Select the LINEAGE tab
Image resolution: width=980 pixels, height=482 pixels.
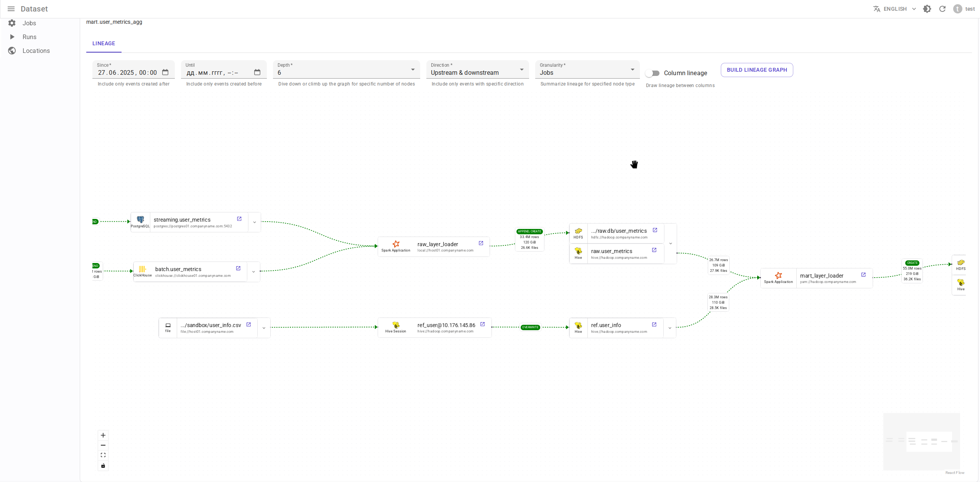coord(104,43)
